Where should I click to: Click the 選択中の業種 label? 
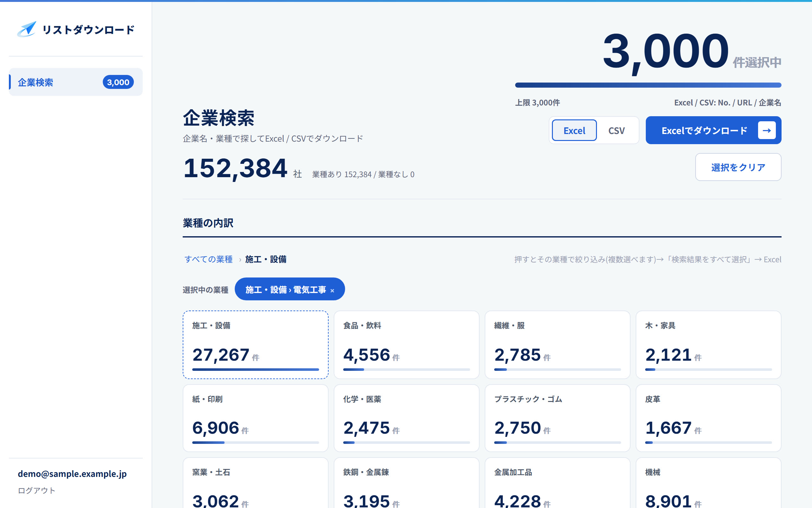(x=205, y=290)
